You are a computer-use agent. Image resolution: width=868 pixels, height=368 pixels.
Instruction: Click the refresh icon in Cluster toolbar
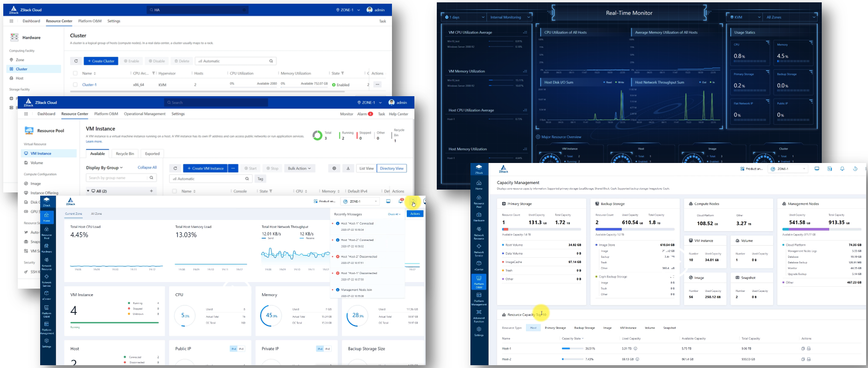click(x=76, y=61)
